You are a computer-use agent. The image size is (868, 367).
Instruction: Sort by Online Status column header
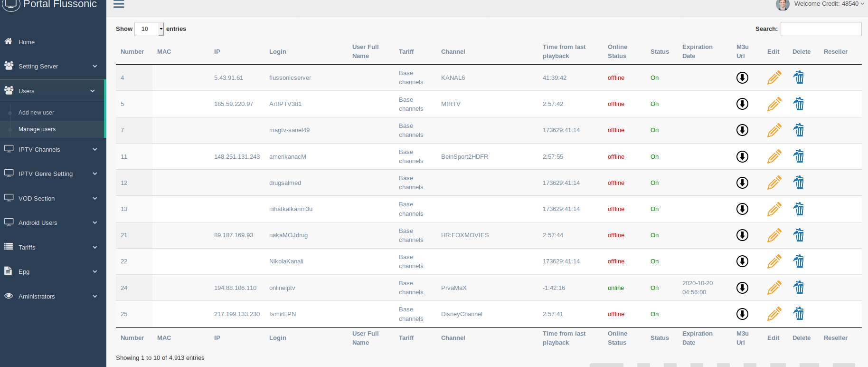tap(617, 51)
